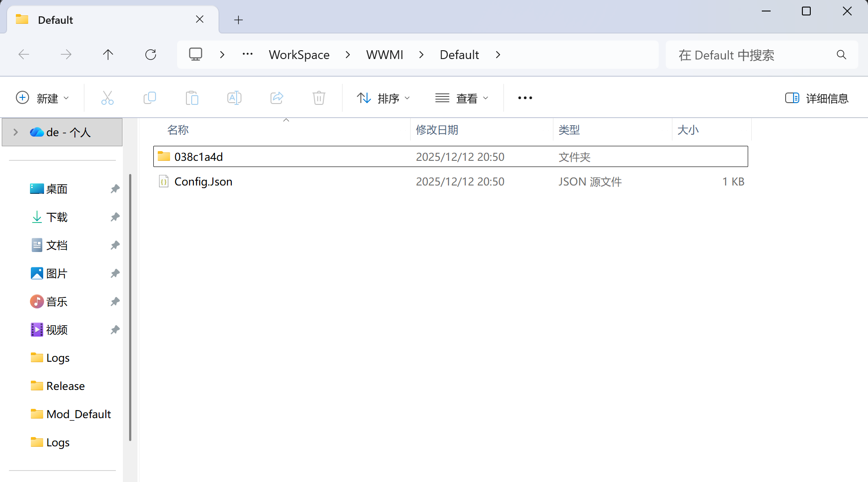Viewport: 868px width, 482px height.
Task: Click the Copy icon in toolbar
Action: 150,98
